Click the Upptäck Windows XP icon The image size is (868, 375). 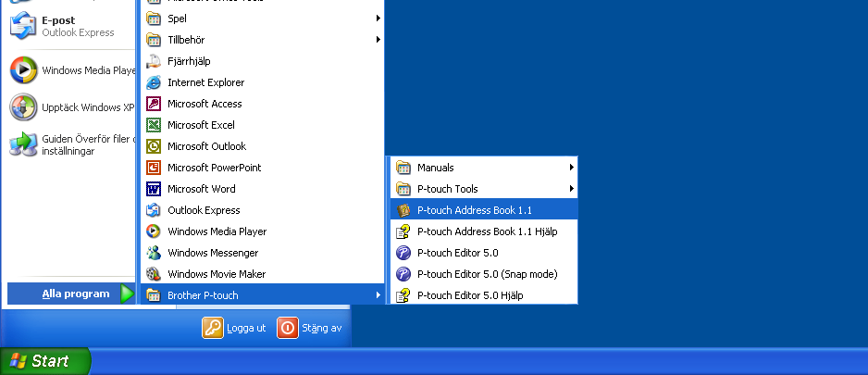(x=23, y=107)
